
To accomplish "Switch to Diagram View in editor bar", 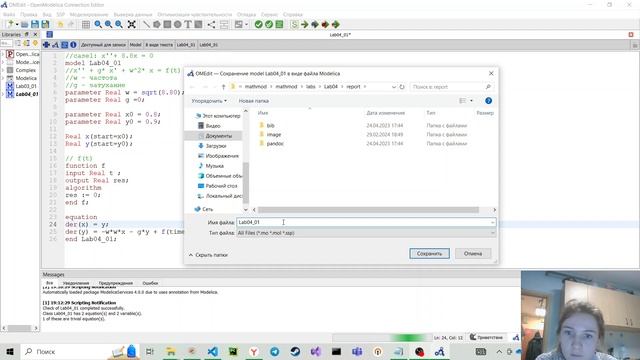I will [x=56, y=44].
